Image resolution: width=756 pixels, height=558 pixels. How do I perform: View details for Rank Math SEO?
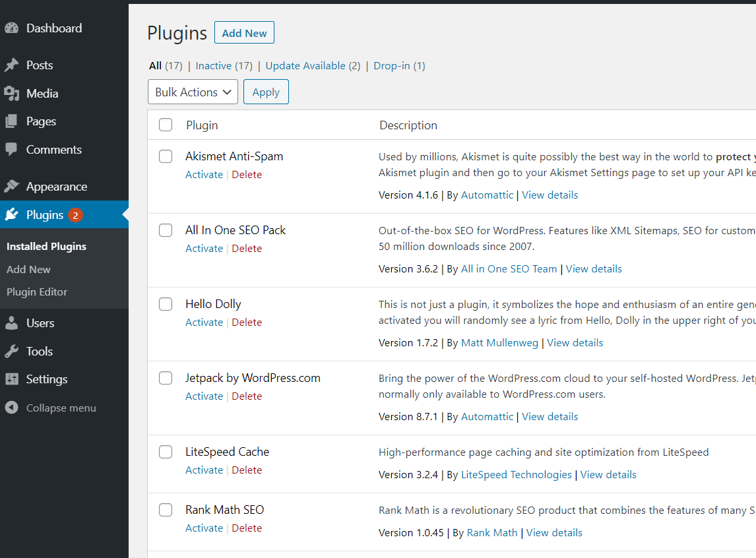(x=554, y=532)
